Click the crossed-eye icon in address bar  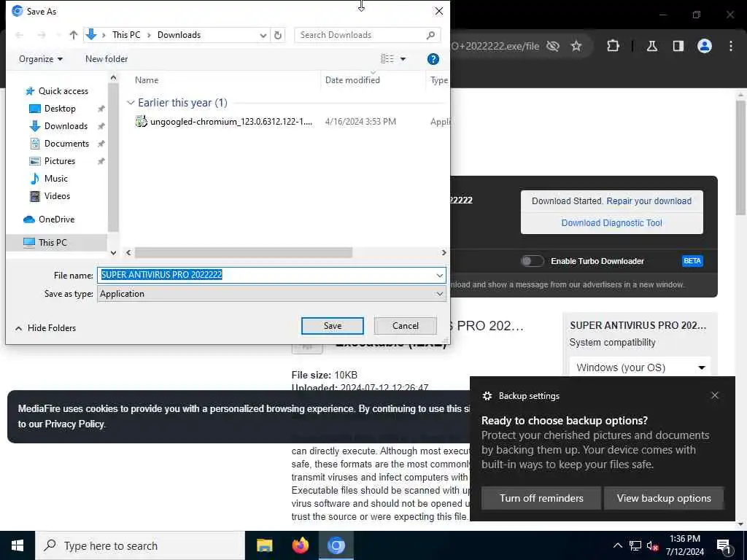pos(553,46)
